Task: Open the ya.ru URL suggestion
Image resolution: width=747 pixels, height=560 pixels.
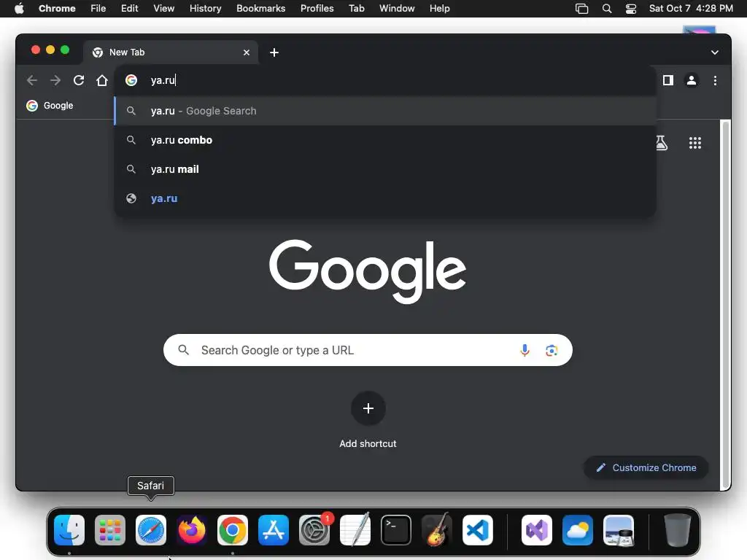Action: [385, 198]
